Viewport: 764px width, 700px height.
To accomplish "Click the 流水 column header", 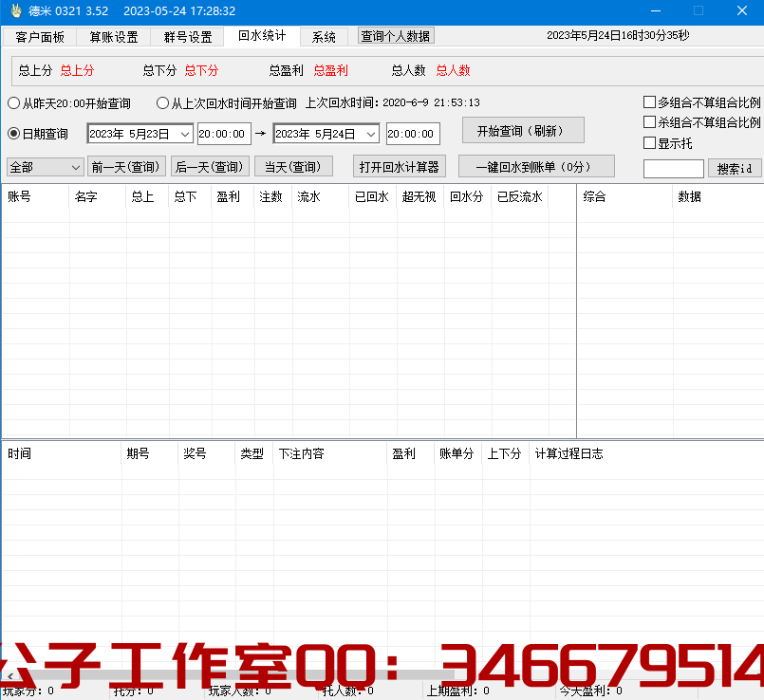I will coord(321,196).
